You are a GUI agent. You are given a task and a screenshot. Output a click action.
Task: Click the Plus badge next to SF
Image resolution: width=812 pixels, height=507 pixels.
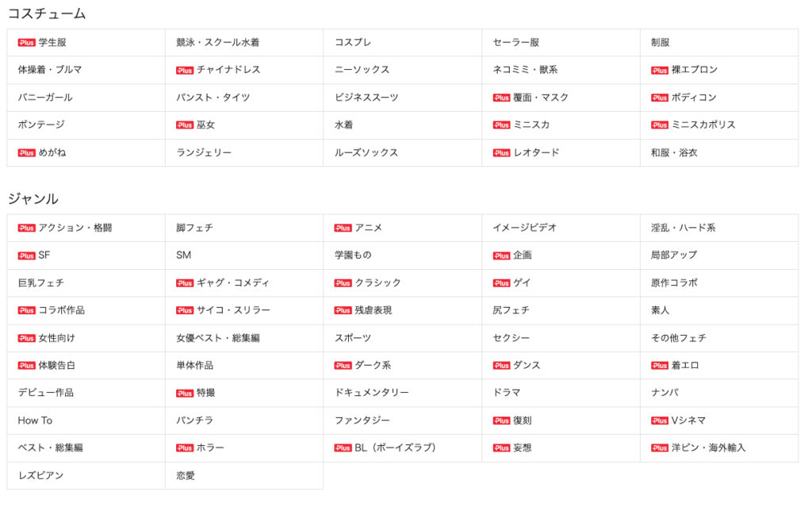click(x=26, y=256)
